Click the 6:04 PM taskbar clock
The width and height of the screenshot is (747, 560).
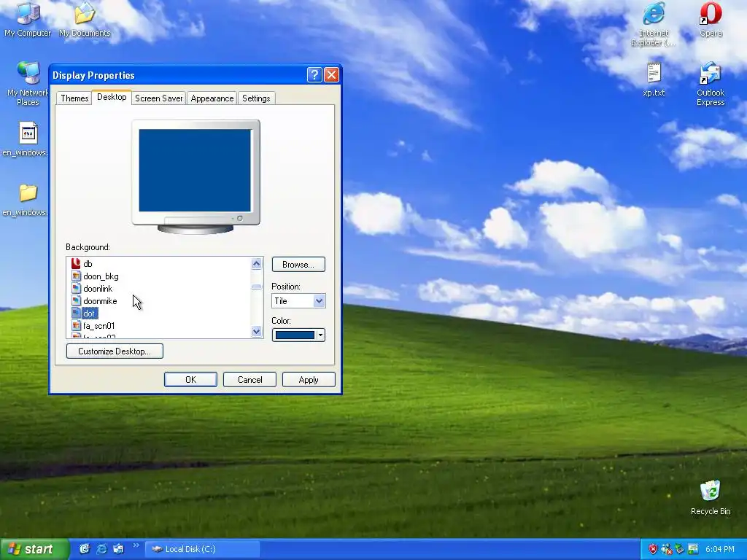(x=720, y=549)
